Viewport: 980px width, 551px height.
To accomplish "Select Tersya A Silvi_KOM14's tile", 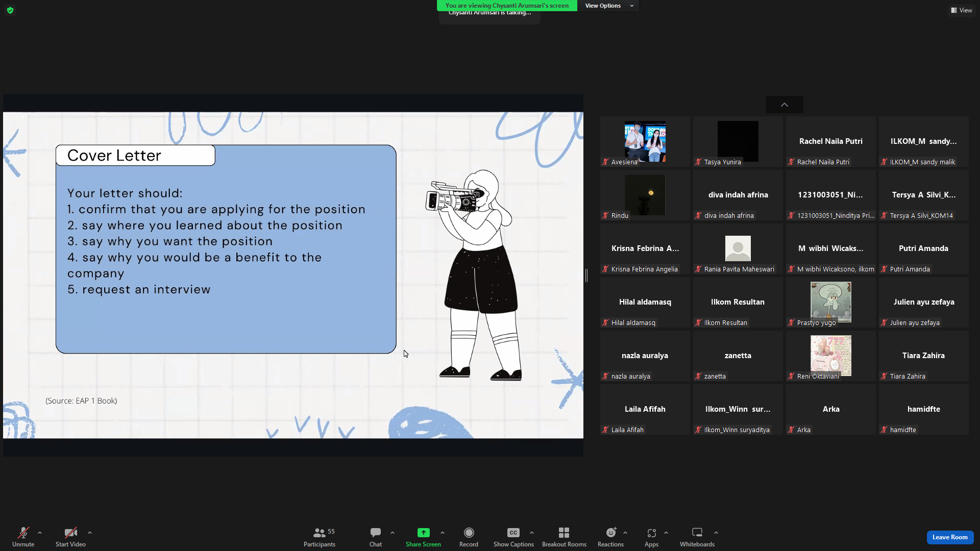I will point(924,195).
